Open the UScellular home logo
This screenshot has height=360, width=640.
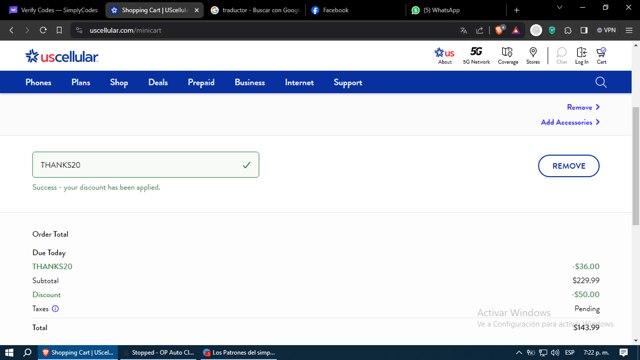coord(62,56)
